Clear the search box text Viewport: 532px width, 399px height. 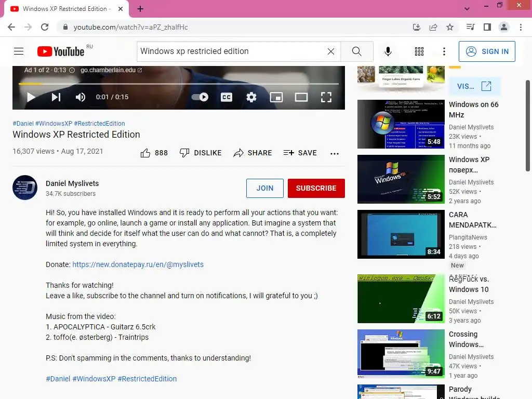(331, 51)
